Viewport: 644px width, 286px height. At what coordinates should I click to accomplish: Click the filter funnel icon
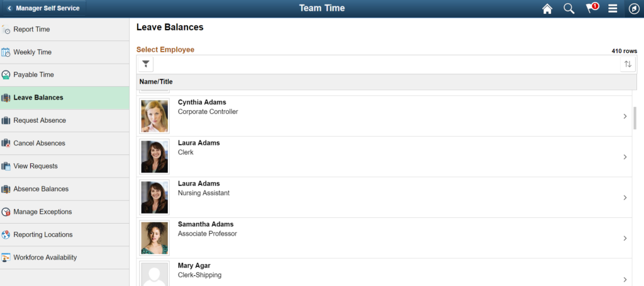[146, 64]
